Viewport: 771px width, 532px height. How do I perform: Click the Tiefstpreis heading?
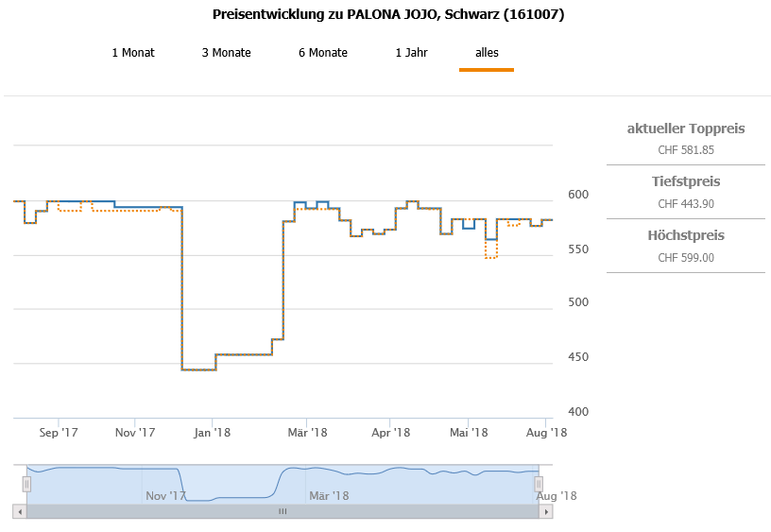point(686,181)
